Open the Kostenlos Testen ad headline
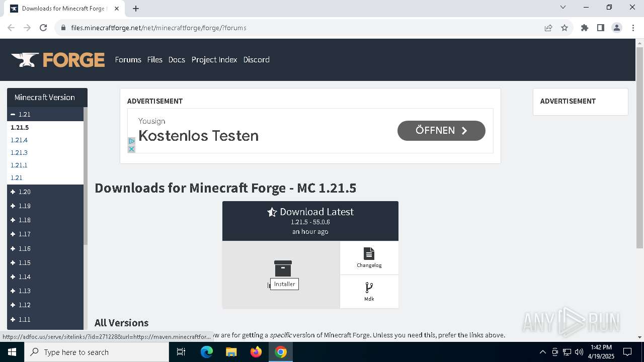The height and width of the screenshot is (362, 644). 198,135
